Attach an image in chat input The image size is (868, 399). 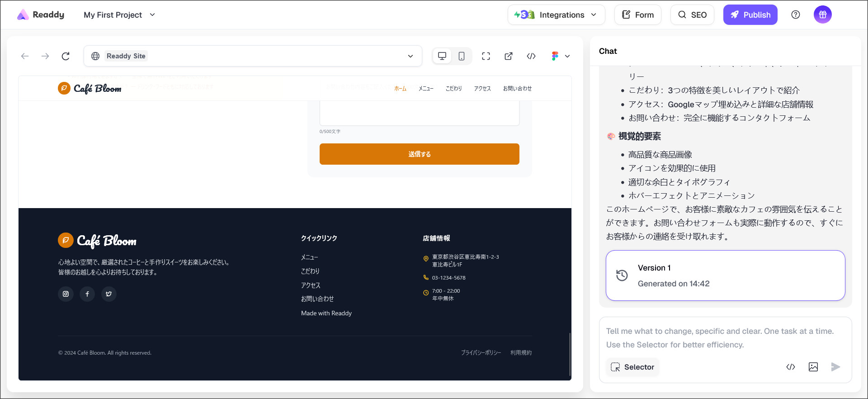[x=813, y=367]
